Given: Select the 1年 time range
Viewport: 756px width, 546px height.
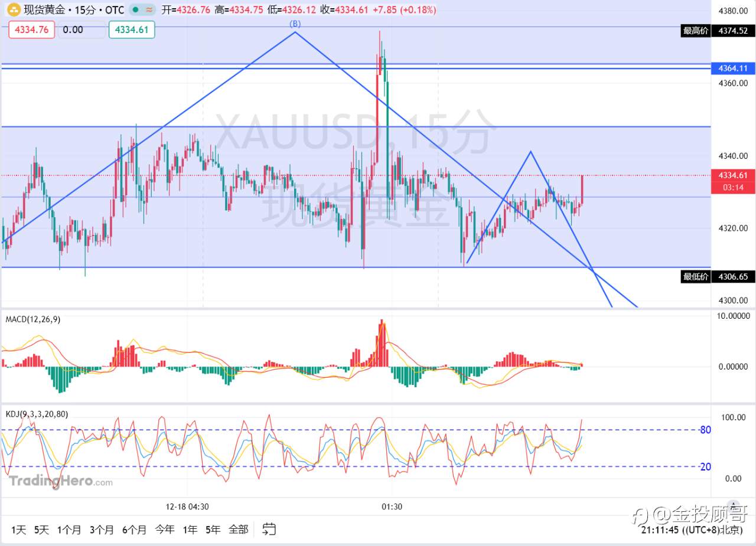Looking at the screenshot, I should tap(190, 529).
